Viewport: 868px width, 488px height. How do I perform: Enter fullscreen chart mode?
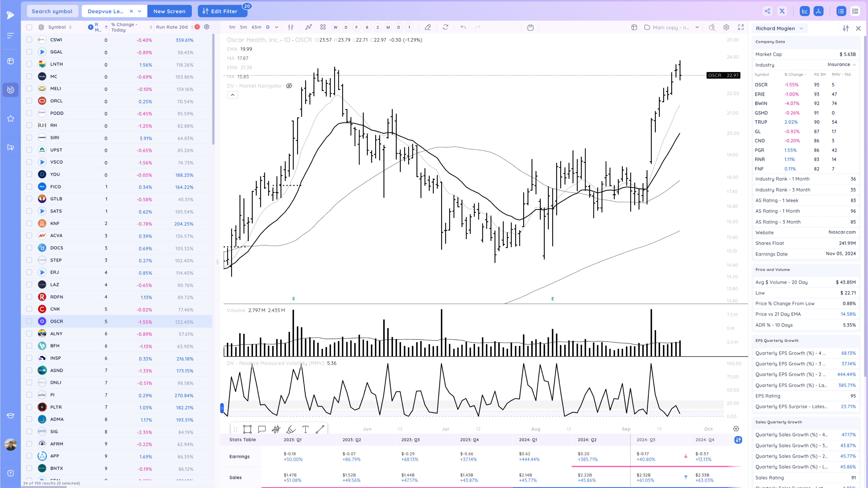point(741,27)
